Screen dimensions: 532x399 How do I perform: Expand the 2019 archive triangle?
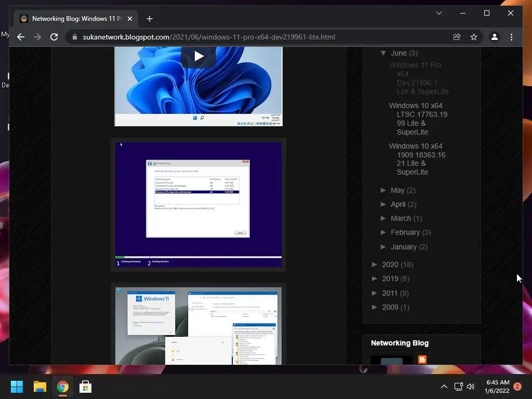375,278
